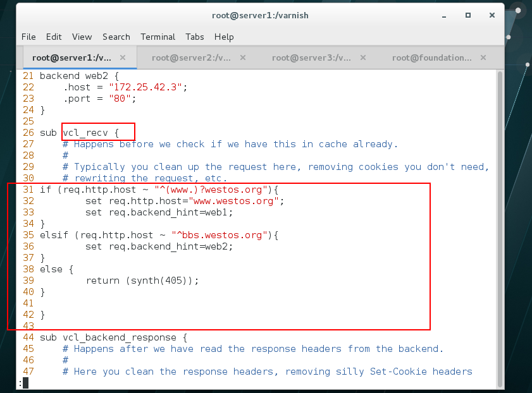The image size is (532, 393).
Task: Click 'set req.backend_hint=web1;'
Action: coord(159,212)
